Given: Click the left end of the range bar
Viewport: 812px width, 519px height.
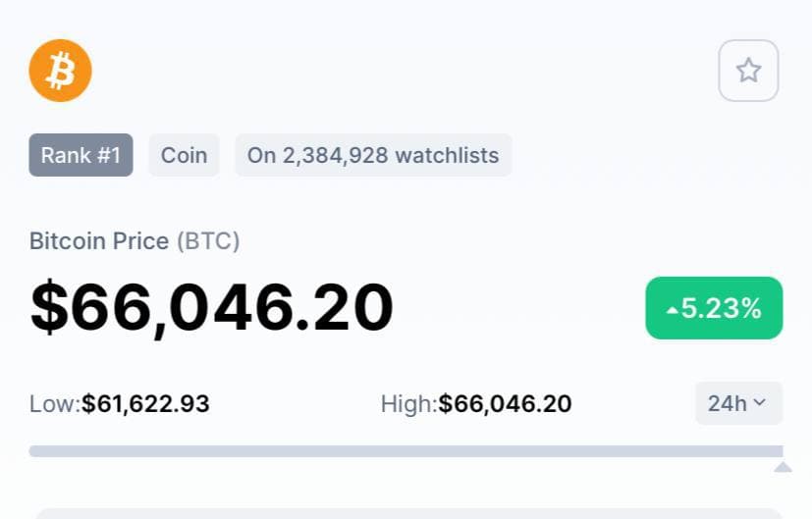Looking at the screenshot, I should 35,451.
